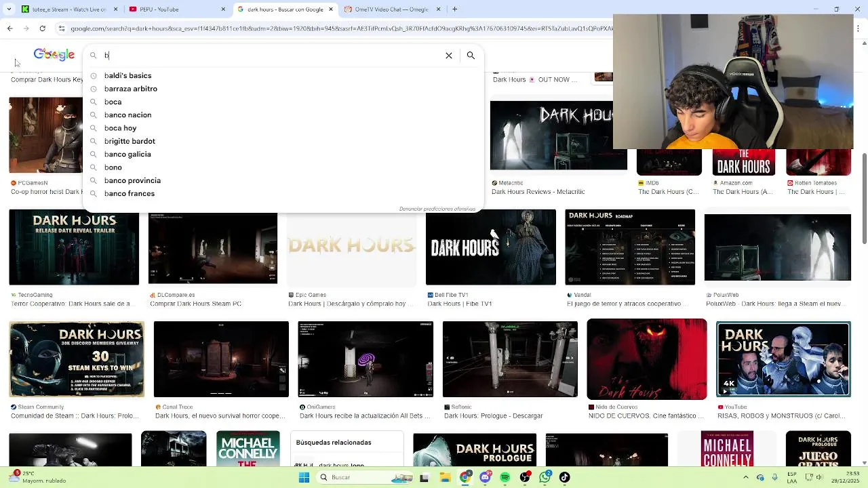
Task: Choose suggestion "baldi's basics"
Action: coord(127,76)
